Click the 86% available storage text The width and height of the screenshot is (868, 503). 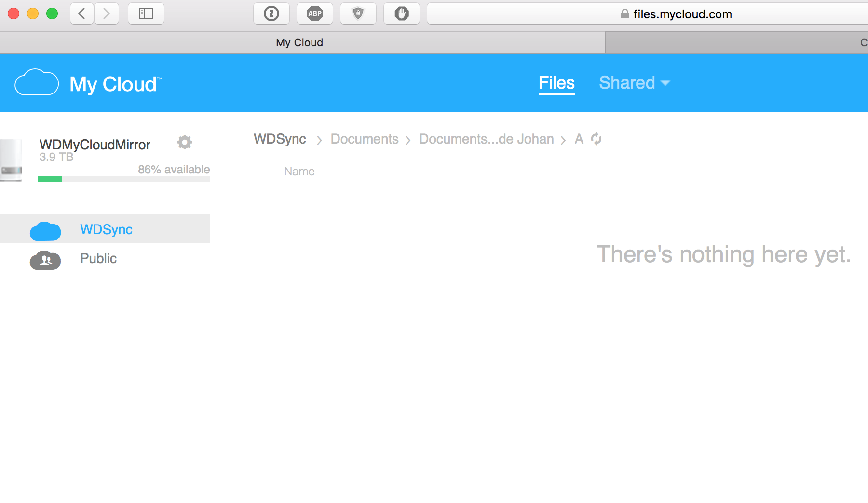[174, 170]
